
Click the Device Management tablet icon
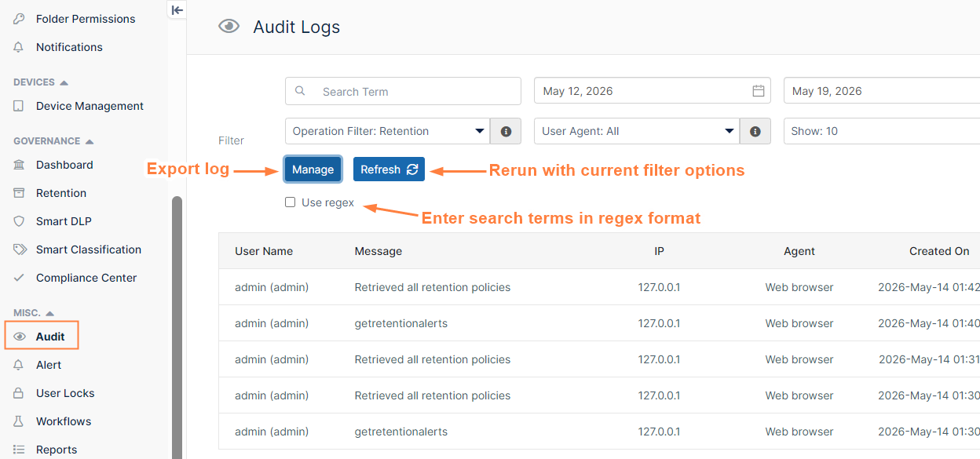[19, 106]
